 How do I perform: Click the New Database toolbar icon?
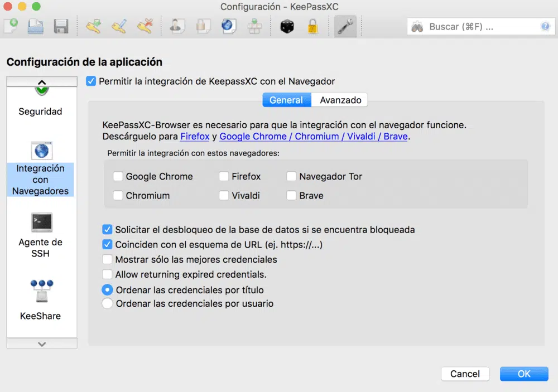coord(11,26)
